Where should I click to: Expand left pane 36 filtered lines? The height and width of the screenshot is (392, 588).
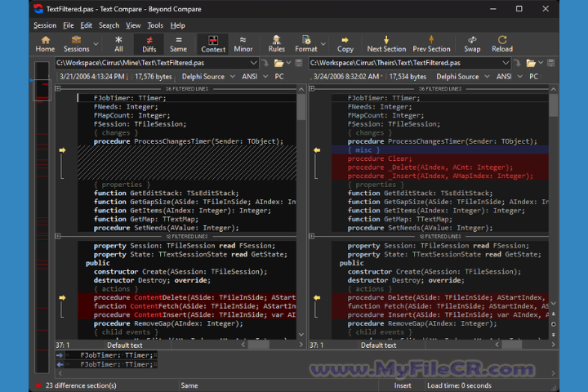point(58,88)
